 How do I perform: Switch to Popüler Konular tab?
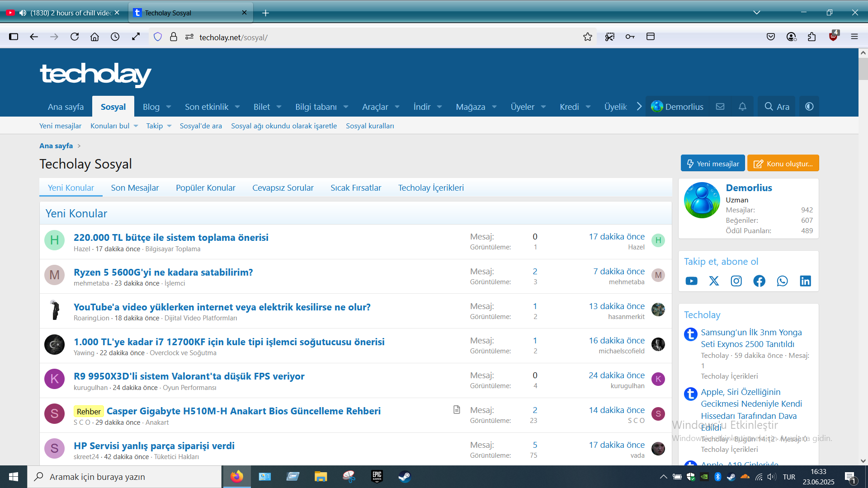[206, 188]
